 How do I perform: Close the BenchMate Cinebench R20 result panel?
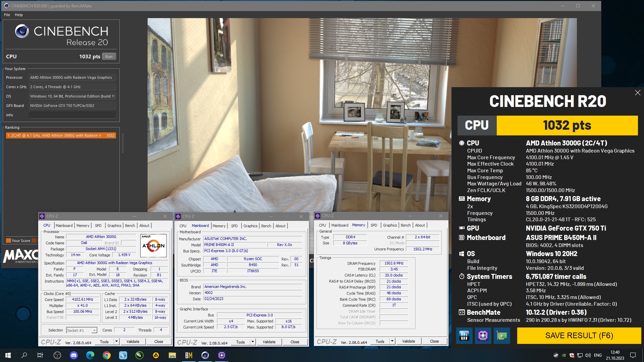tap(638, 93)
